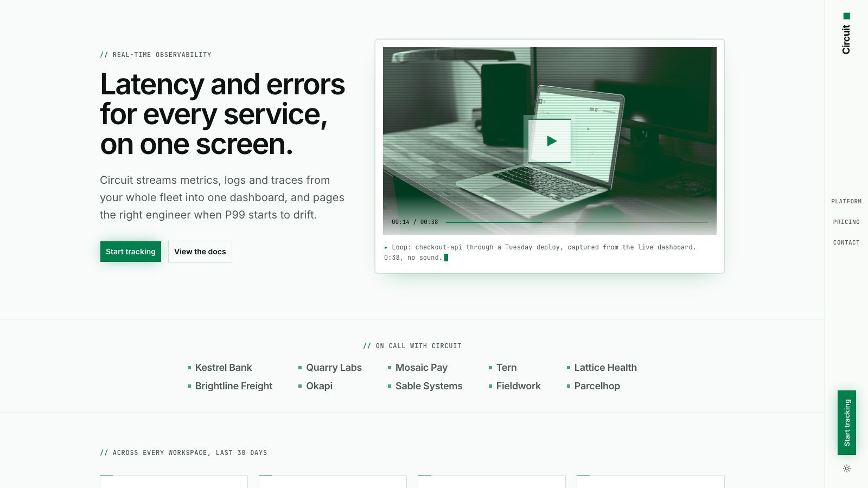Play the dashboard loop video
The image size is (868, 488).
click(550, 141)
